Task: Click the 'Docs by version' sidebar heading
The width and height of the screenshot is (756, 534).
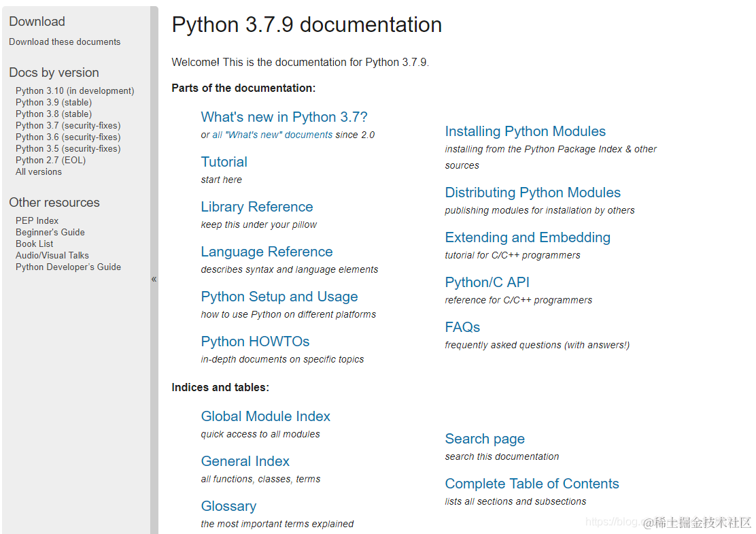Action: [x=54, y=72]
